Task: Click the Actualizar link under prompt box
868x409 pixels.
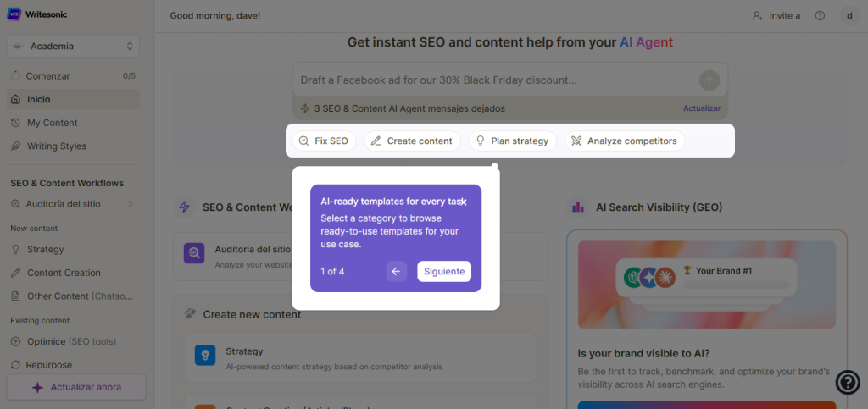Action: [702, 108]
